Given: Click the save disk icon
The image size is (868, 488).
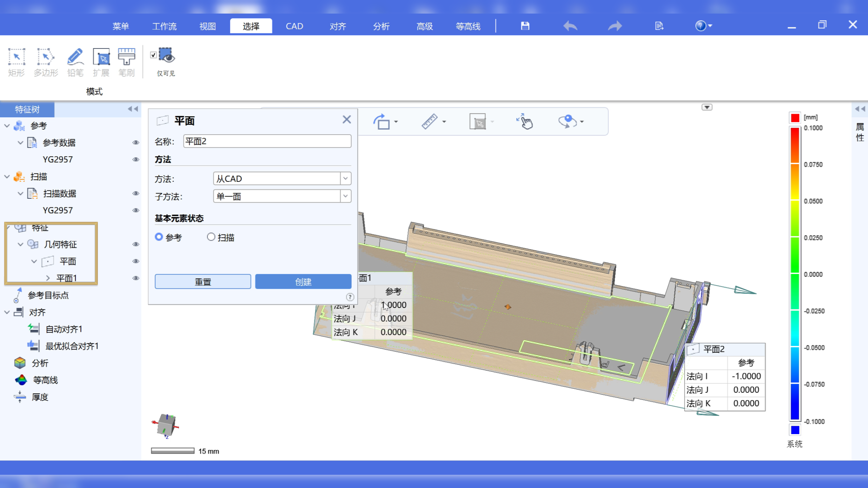Looking at the screenshot, I should tap(525, 26).
